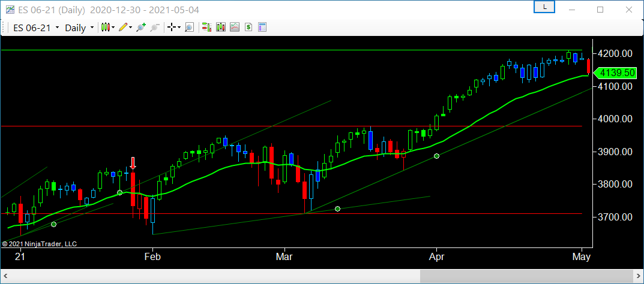Click the 3800.00 price axis label
Viewport: 644px width, 284px height.
point(615,185)
